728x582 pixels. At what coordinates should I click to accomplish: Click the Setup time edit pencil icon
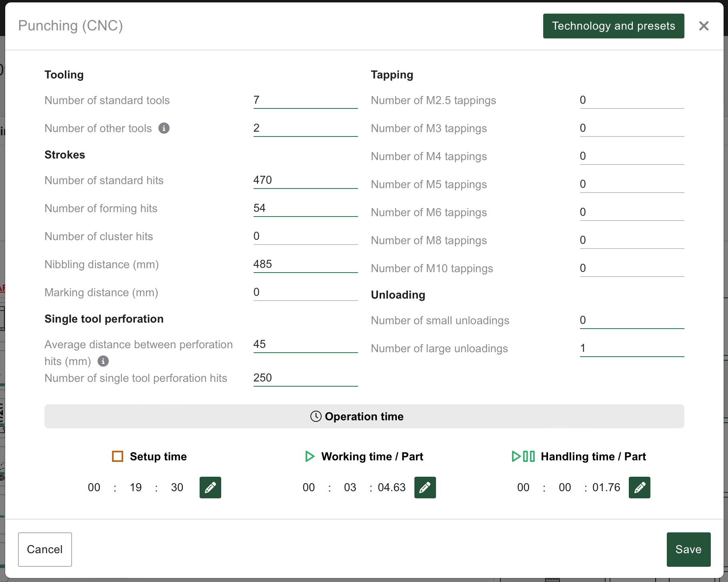point(210,487)
